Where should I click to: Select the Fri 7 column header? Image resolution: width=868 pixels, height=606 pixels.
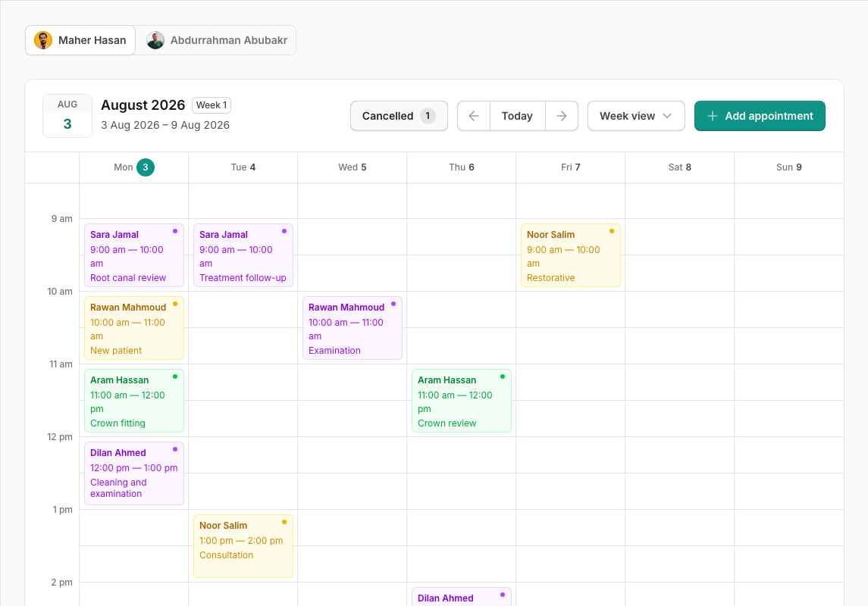tap(570, 167)
